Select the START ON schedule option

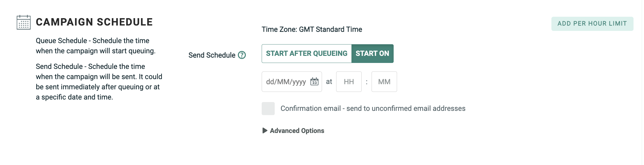coord(372,54)
